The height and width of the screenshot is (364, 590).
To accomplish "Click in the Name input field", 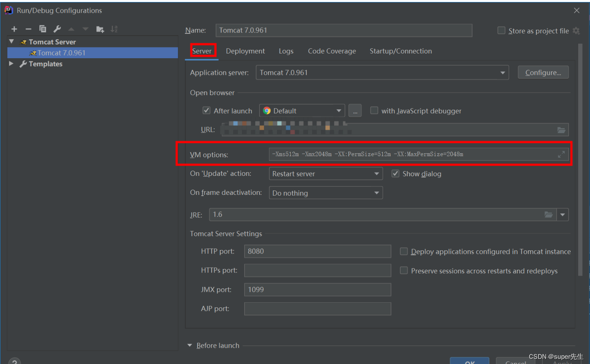I will click(x=344, y=30).
